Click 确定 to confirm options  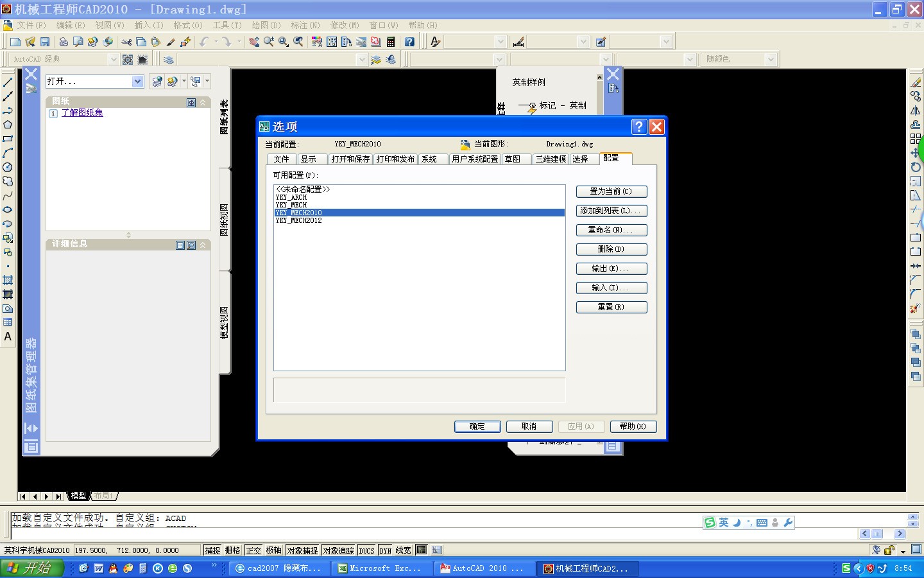[x=477, y=426]
